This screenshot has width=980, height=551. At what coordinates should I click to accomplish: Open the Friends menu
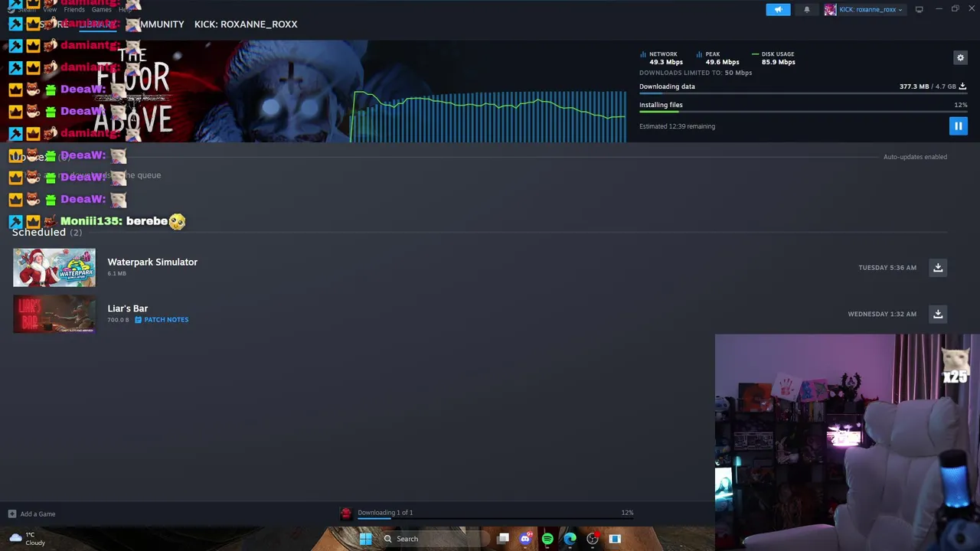click(x=74, y=9)
